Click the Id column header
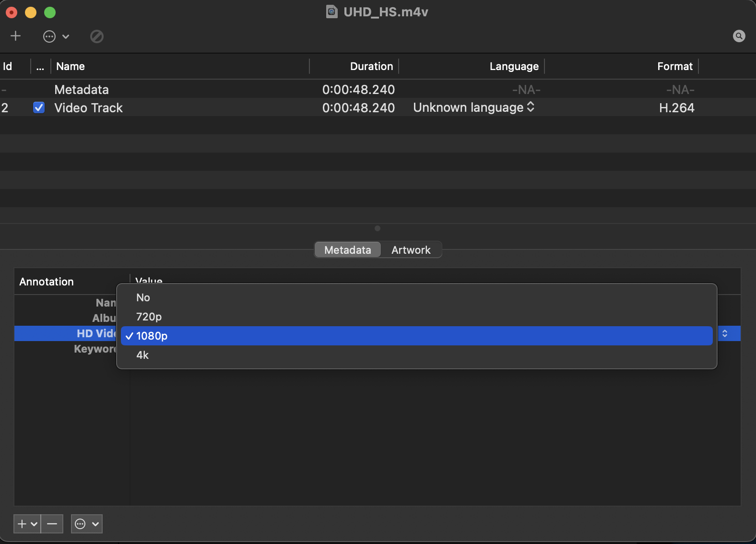 (8, 66)
